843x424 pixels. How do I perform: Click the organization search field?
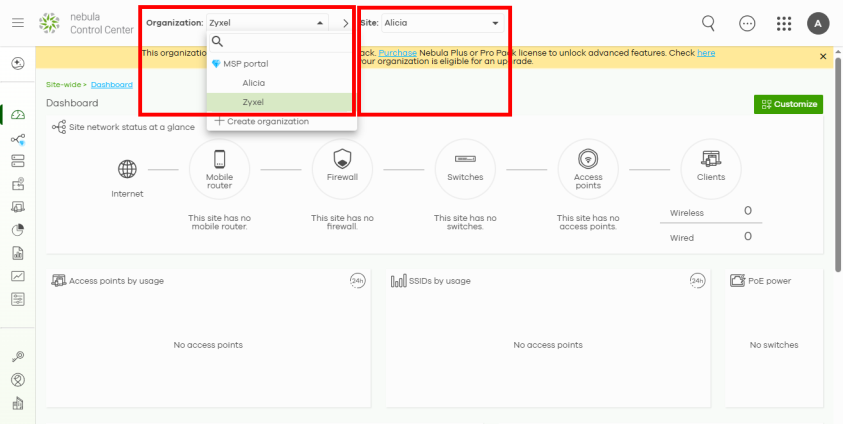pyautogui.click(x=282, y=42)
